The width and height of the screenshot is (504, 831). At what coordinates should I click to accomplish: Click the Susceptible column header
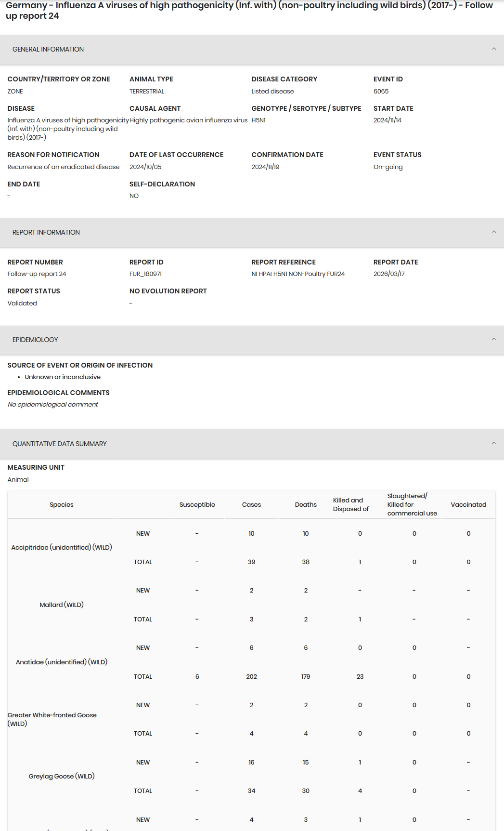[197, 504]
